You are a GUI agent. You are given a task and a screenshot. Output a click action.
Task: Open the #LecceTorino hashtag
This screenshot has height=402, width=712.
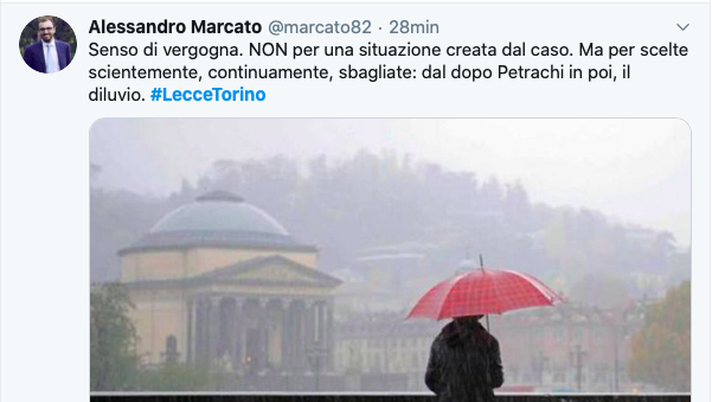click(208, 94)
